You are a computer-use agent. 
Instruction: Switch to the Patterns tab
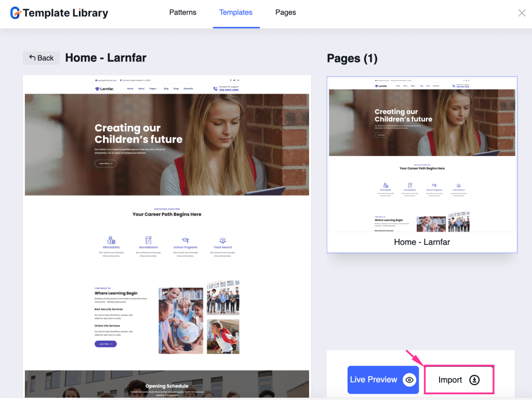click(x=182, y=12)
